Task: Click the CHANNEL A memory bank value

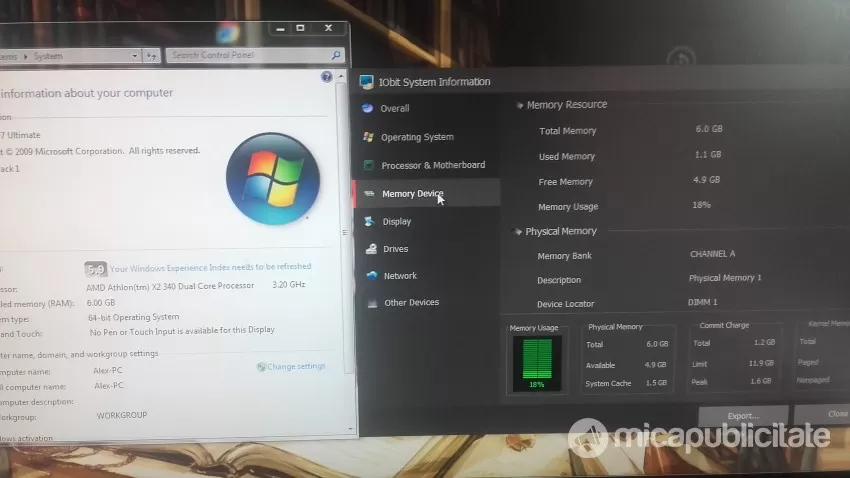Action: 712,254
